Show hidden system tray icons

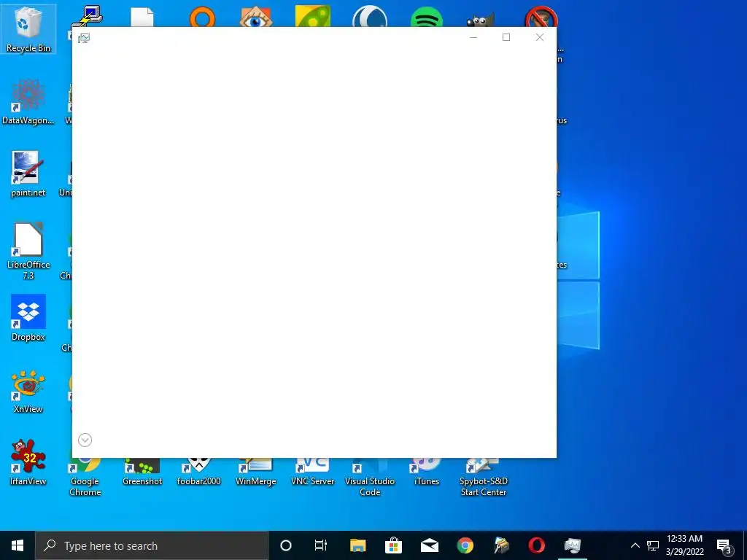[635, 545]
